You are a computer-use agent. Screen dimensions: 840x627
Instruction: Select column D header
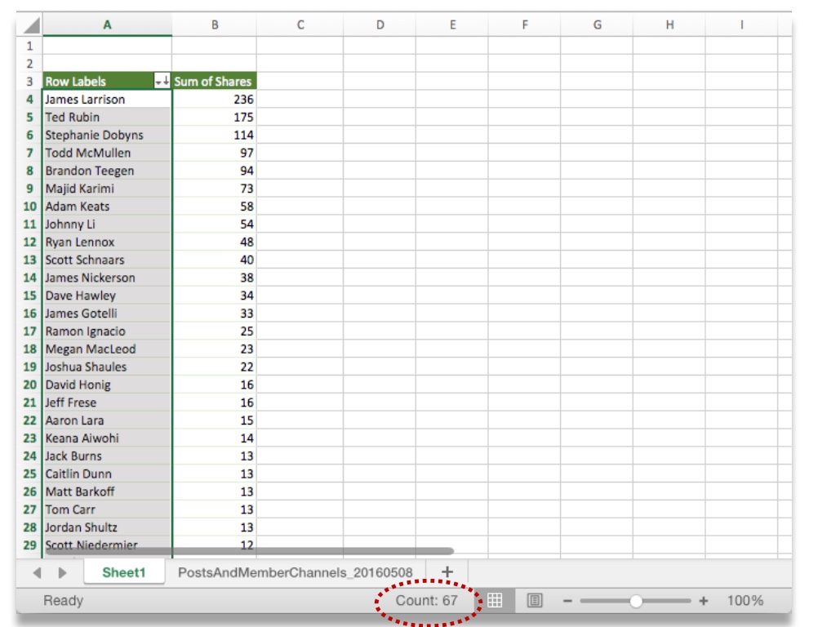[x=380, y=24]
